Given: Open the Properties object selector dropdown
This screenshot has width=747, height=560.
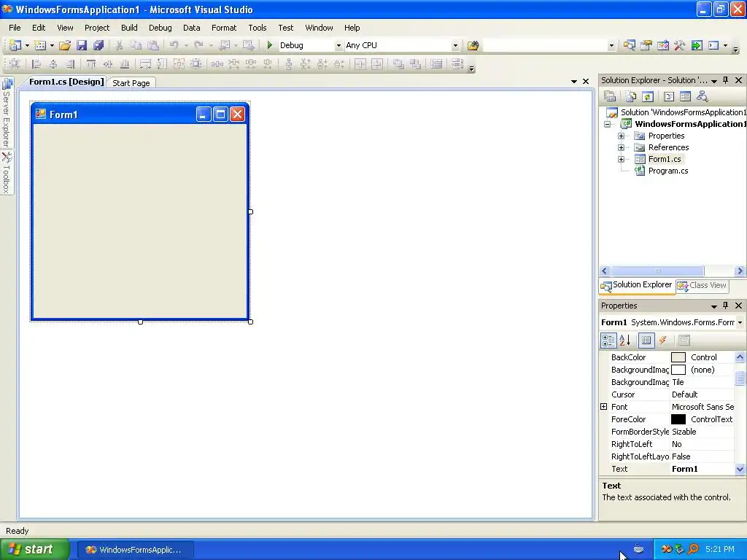Looking at the screenshot, I should (x=740, y=322).
